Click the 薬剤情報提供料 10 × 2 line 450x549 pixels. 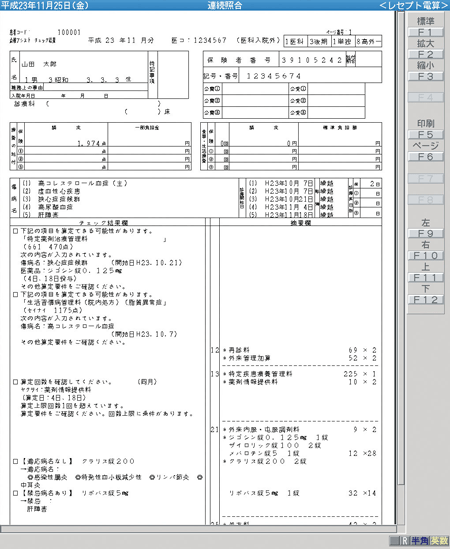pos(300,382)
